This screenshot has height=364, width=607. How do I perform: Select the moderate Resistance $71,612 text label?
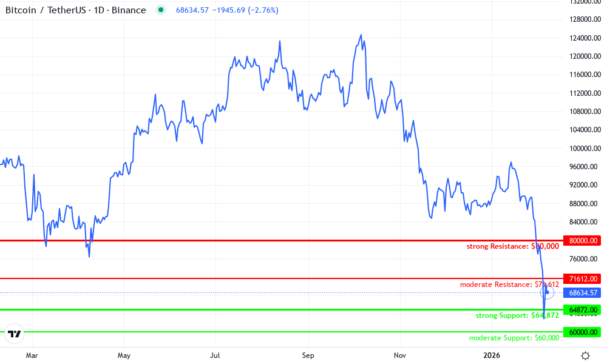pyautogui.click(x=510, y=285)
